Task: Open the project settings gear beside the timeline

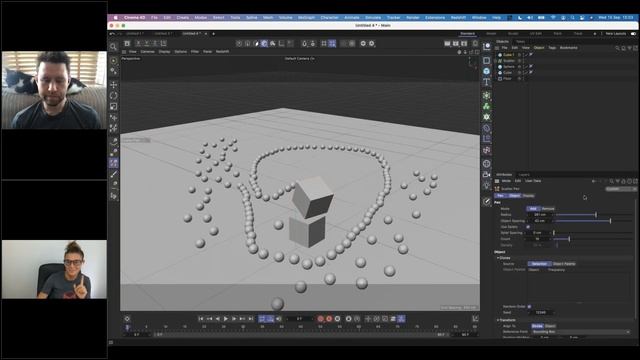Action: [x=127, y=319]
